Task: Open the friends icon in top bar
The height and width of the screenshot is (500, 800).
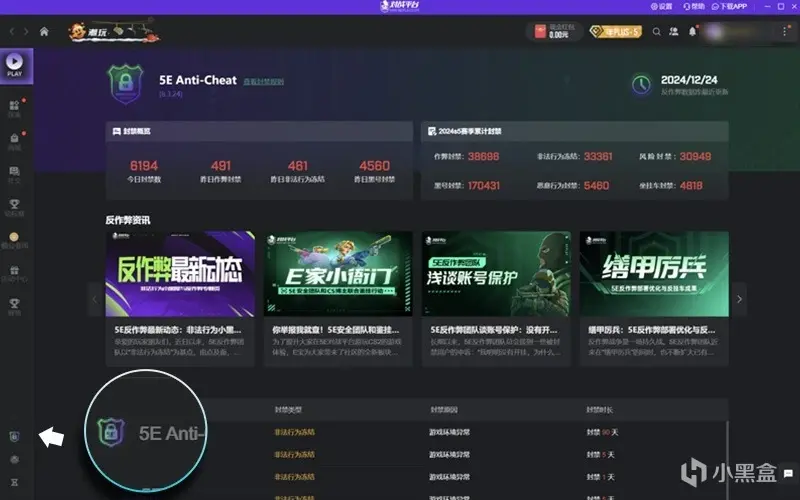Action: (x=675, y=32)
